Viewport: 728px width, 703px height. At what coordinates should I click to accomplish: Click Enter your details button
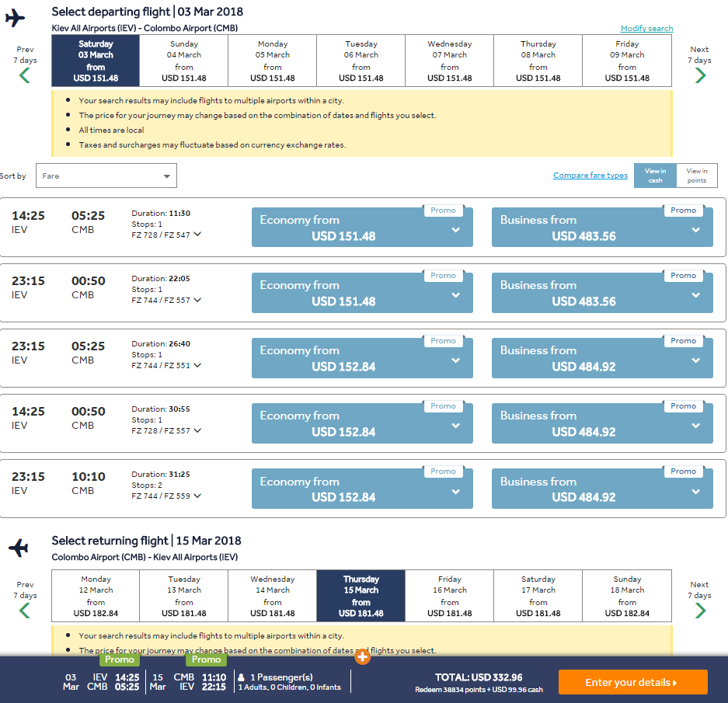coord(632,682)
